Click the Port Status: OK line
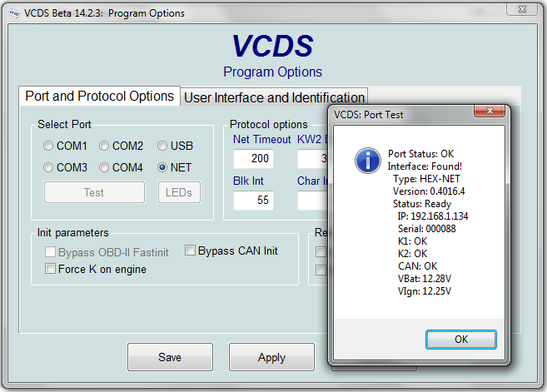 (420, 154)
